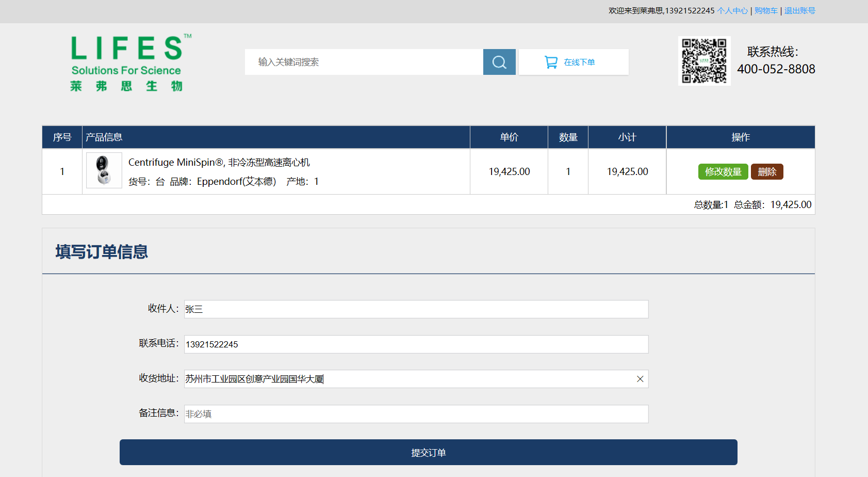The width and height of the screenshot is (868, 477).
Task: Click the 退出账号 logout link
Action: (x=800, y=11)
